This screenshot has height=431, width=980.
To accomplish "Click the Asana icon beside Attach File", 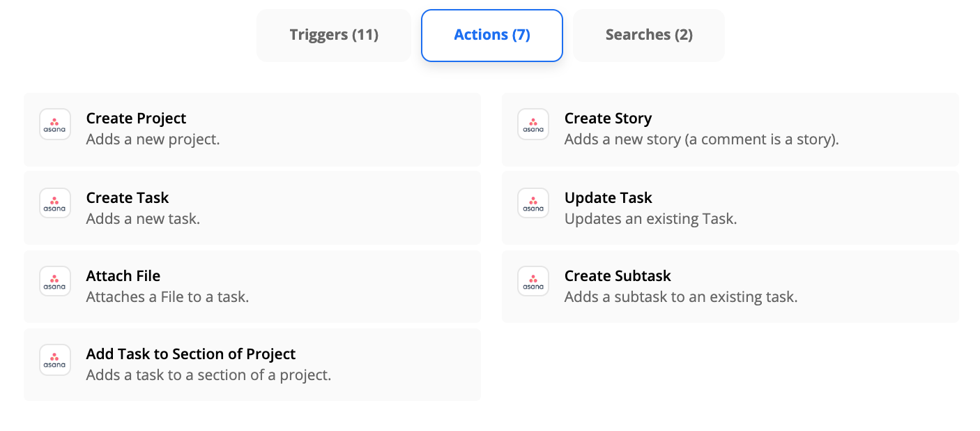I will [55, 282].
